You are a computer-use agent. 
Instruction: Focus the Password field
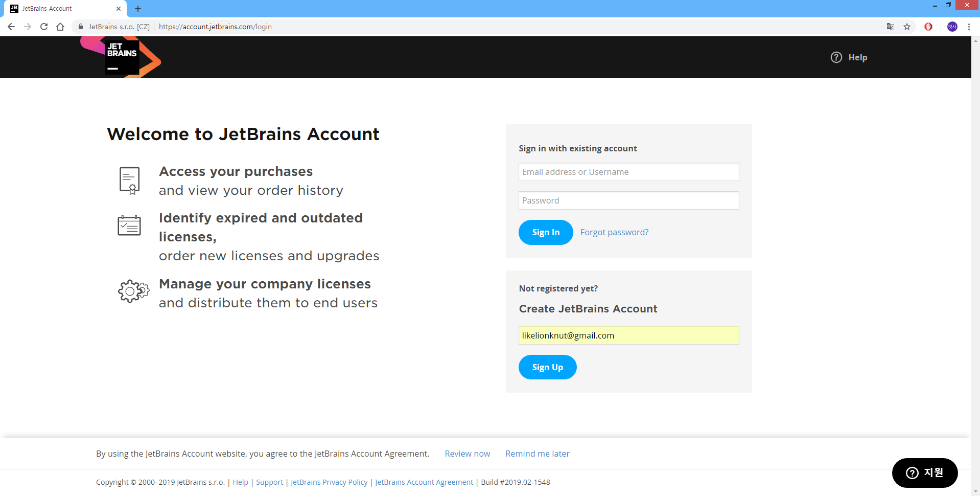tap(628, 200)
